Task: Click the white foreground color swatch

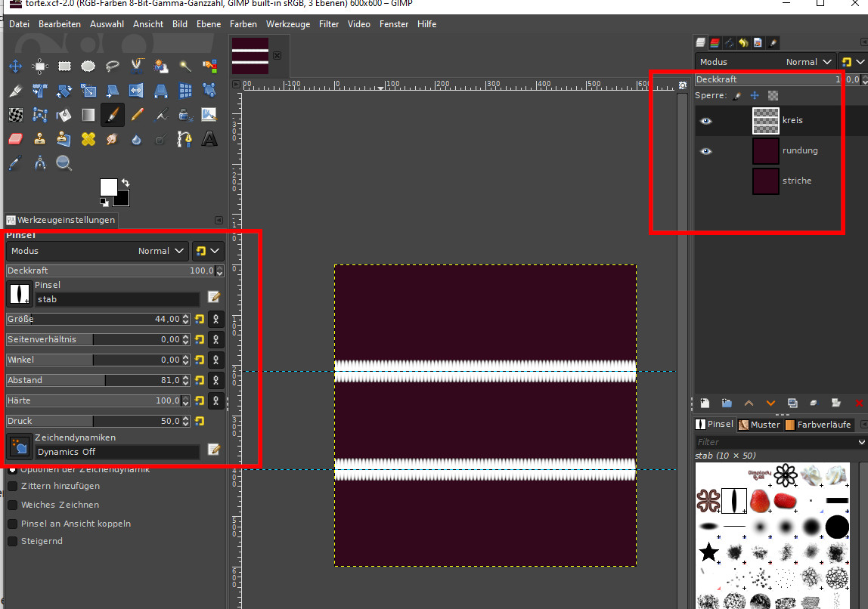Action: click(x=108, y=187)
